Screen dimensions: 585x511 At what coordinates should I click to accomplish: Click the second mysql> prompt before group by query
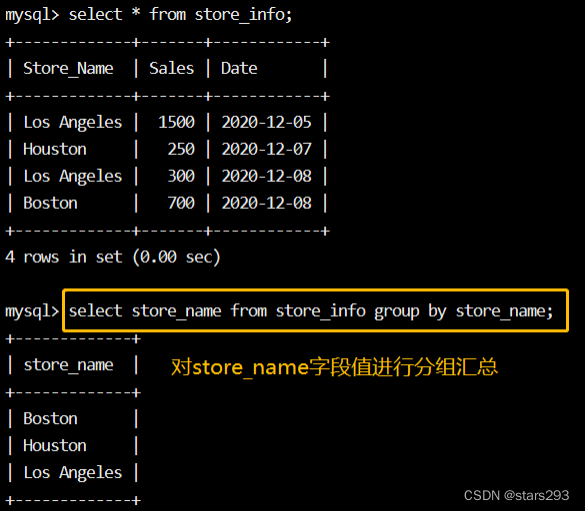[32, 312]
